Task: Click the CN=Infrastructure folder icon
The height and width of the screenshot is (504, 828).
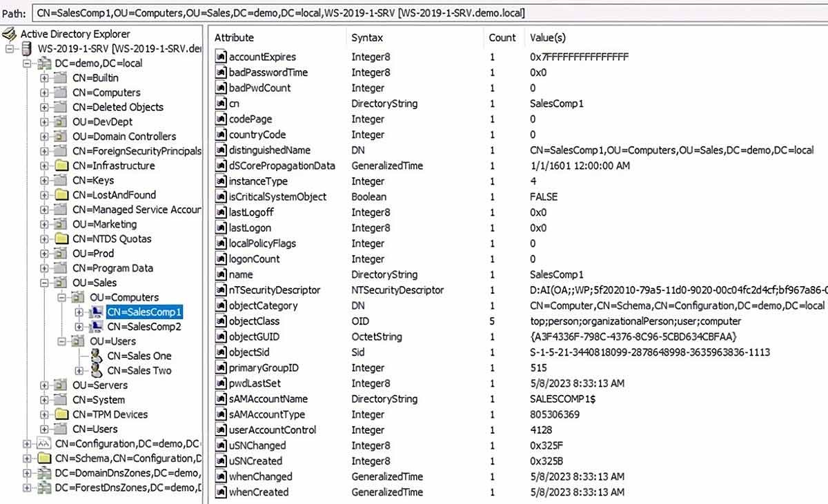Action: pos(61,165)
